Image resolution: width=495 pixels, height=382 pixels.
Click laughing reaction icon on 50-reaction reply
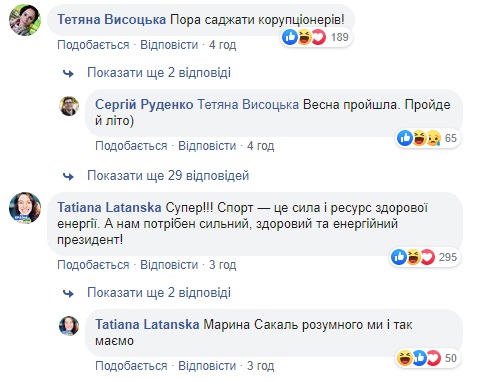(x=405, y=358)
